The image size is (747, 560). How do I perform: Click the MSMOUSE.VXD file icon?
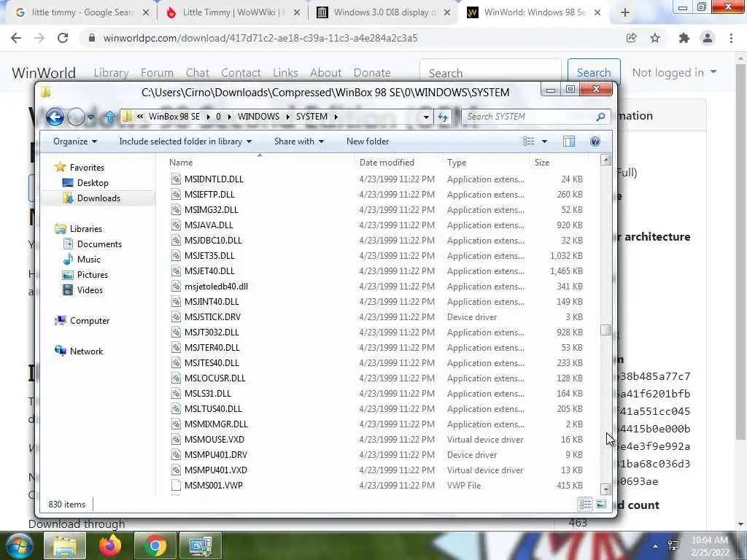click(x=176, y=440)
